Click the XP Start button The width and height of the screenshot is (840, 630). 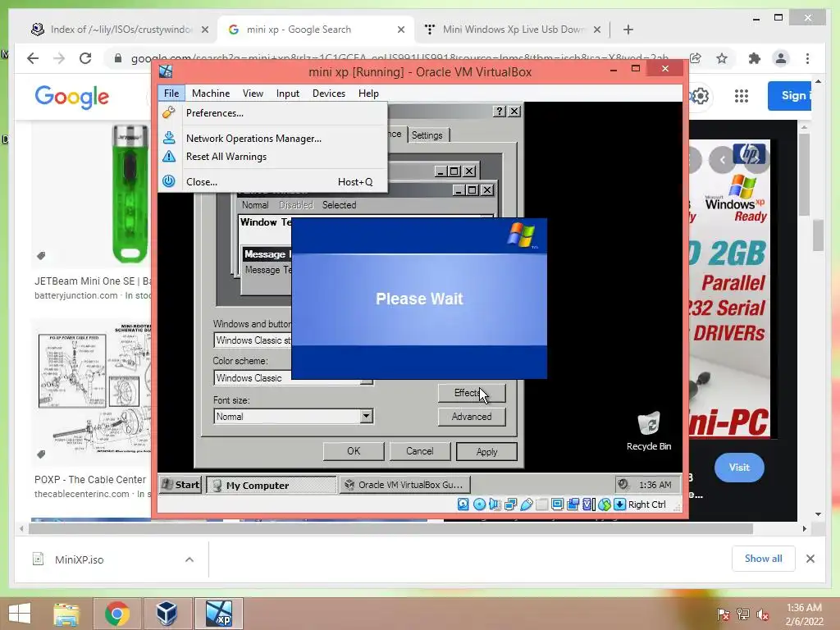[x=180, y=485]
